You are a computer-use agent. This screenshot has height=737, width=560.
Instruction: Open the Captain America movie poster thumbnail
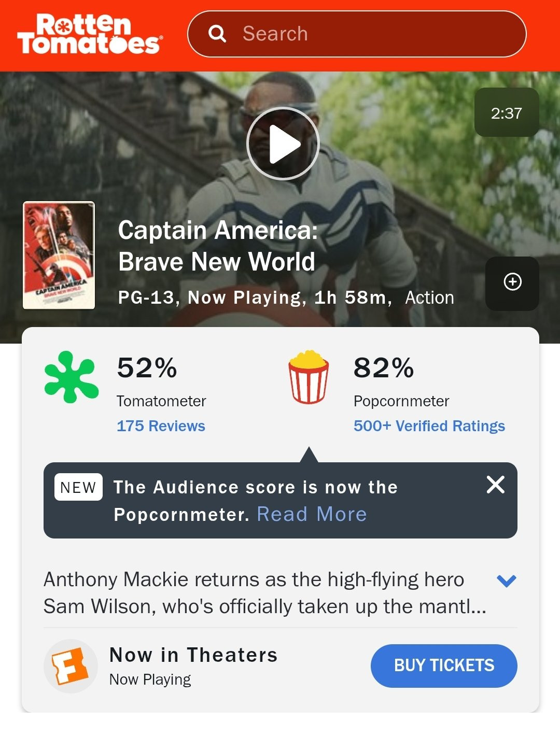coord(59,255)
